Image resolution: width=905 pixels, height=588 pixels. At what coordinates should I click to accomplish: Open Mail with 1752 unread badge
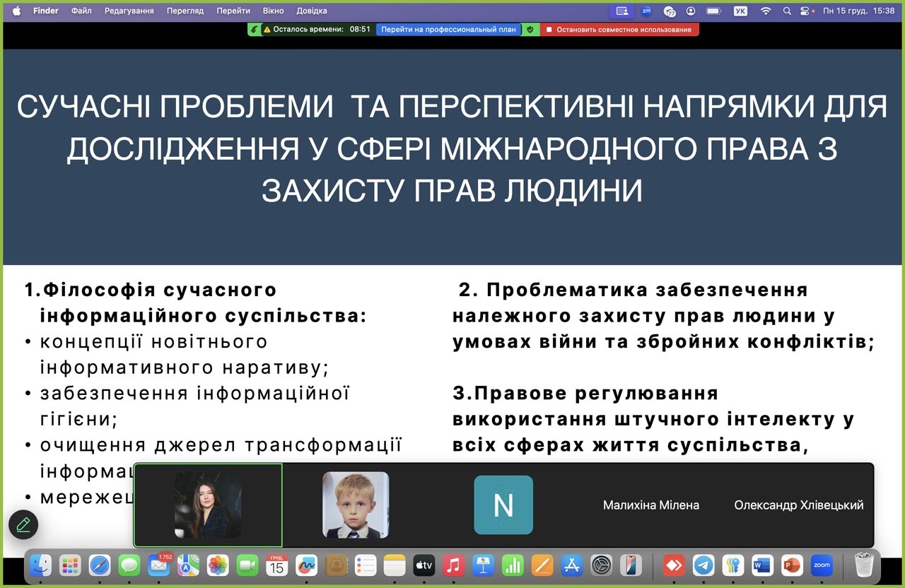[x=159, y=565]
